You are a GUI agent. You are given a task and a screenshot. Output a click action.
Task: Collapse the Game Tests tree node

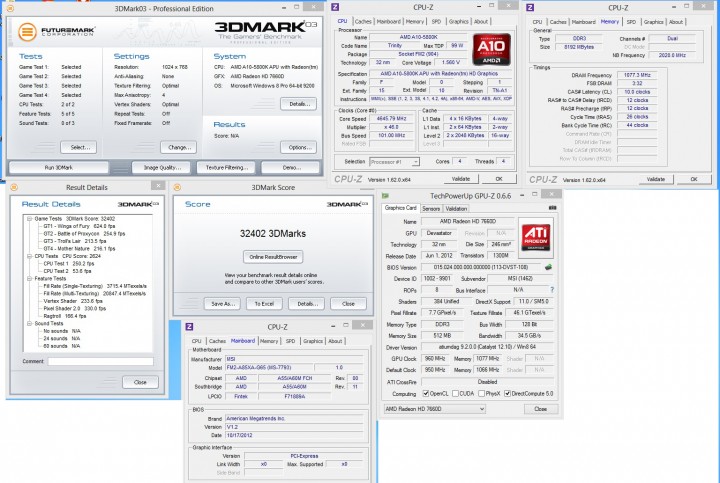(x=29, y=219)
